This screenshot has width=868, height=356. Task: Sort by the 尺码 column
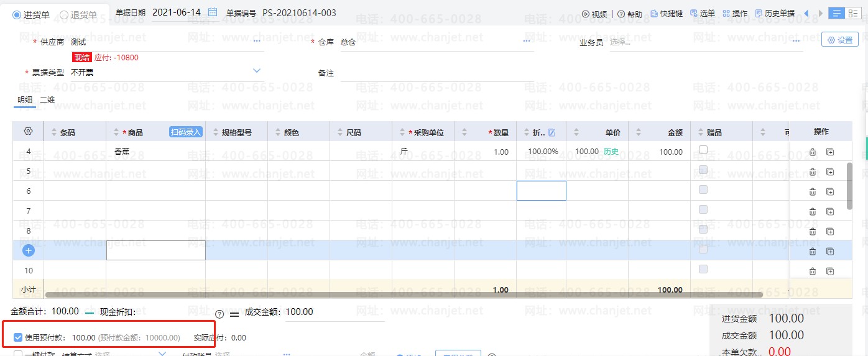tap(339, 132)
